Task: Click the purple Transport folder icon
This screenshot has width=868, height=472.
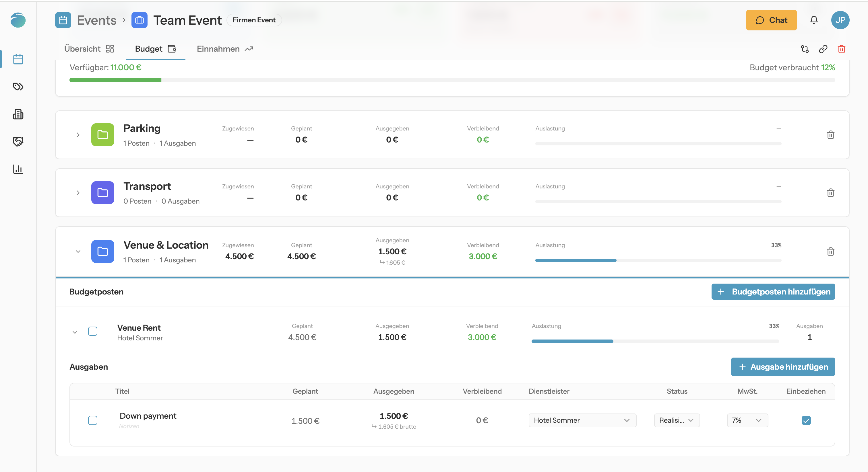Action: 102,193
